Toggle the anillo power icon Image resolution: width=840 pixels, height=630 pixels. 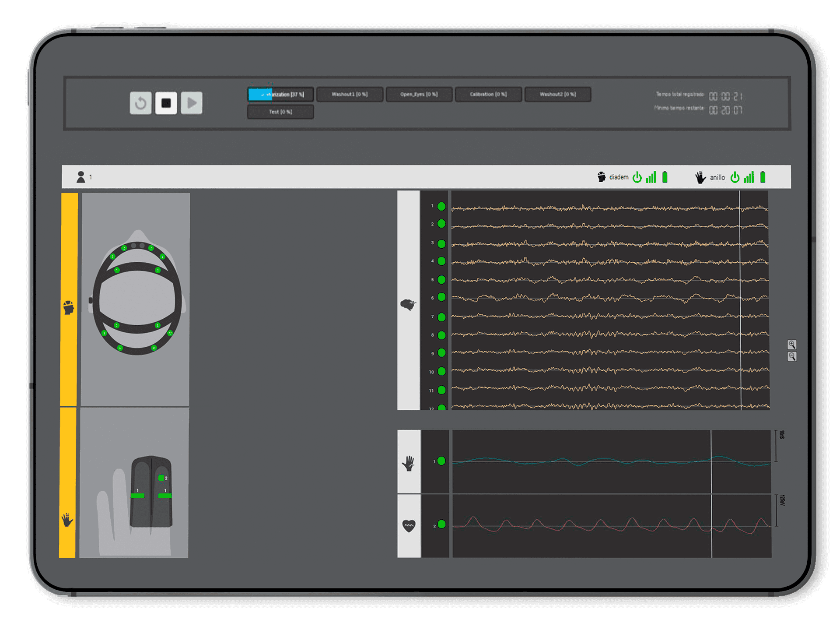(x=735, y=177)
